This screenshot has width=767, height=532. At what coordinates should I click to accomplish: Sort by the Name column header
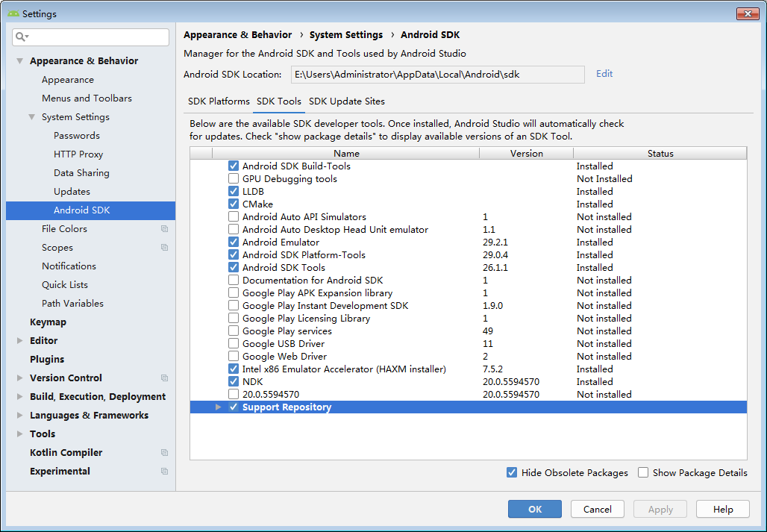point(346,153)
